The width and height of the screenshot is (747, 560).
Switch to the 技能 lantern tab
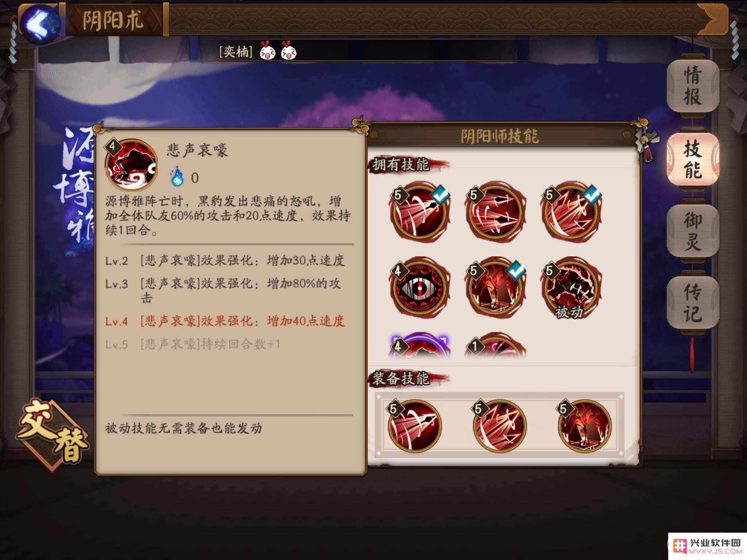692,159
